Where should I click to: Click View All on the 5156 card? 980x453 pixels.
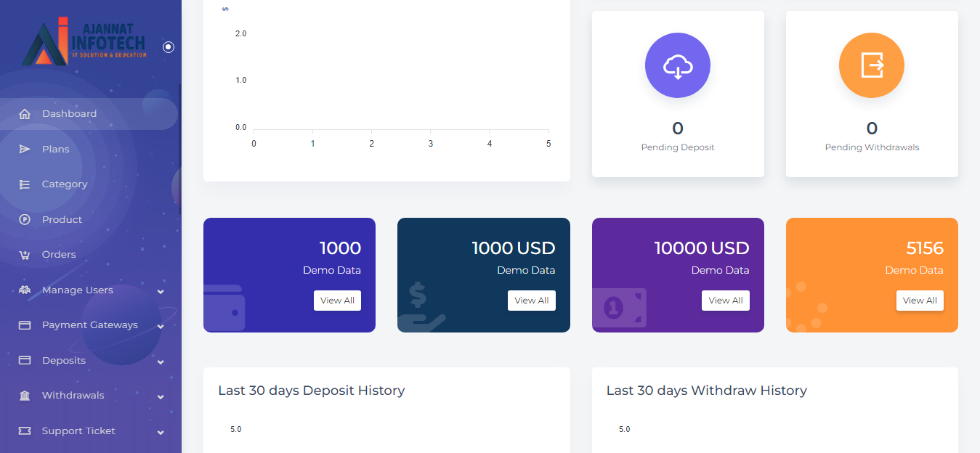(x=920, y=301)
